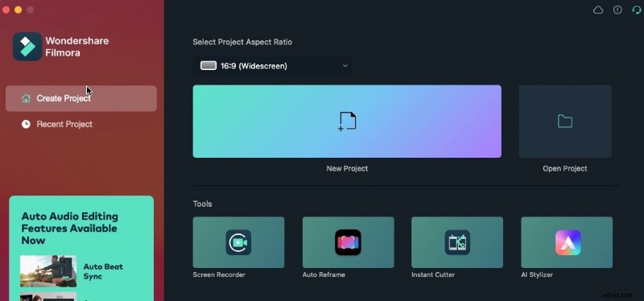Open the Auto Beat Sync thumbnail
The width and height of the screenshot is (644, 301).
(48, 271)
